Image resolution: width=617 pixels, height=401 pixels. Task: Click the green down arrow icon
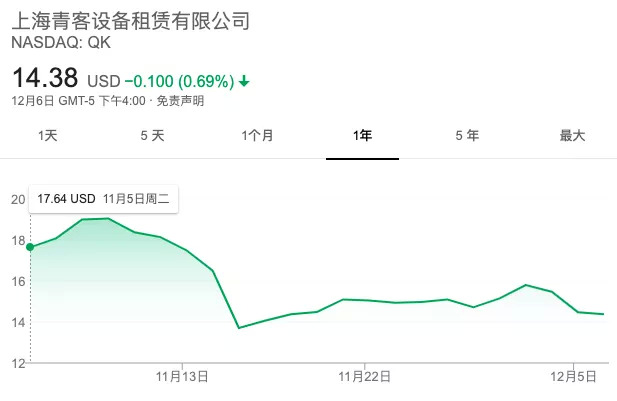click(245, 80)
